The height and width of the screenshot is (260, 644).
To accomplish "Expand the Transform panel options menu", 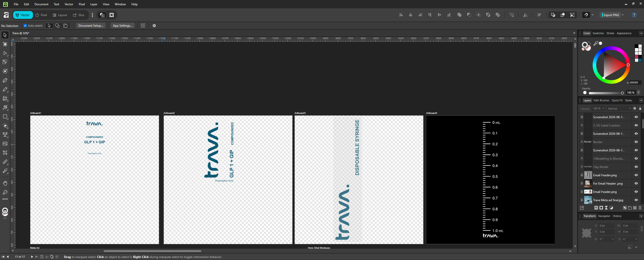I will [x=641, y=216].
